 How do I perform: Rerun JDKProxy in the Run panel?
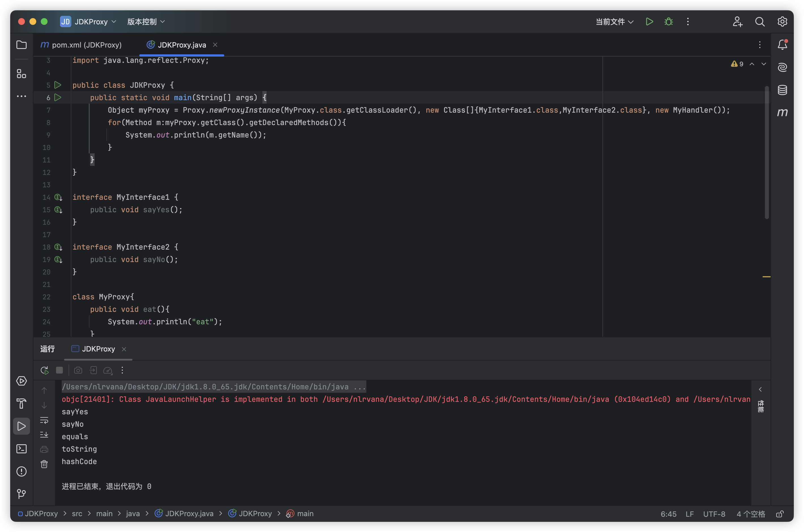44,370
